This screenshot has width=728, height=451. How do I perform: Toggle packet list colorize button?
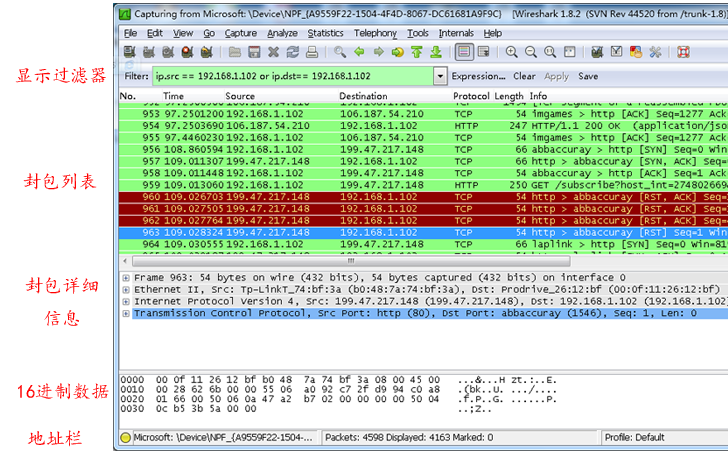coord(464,52)
